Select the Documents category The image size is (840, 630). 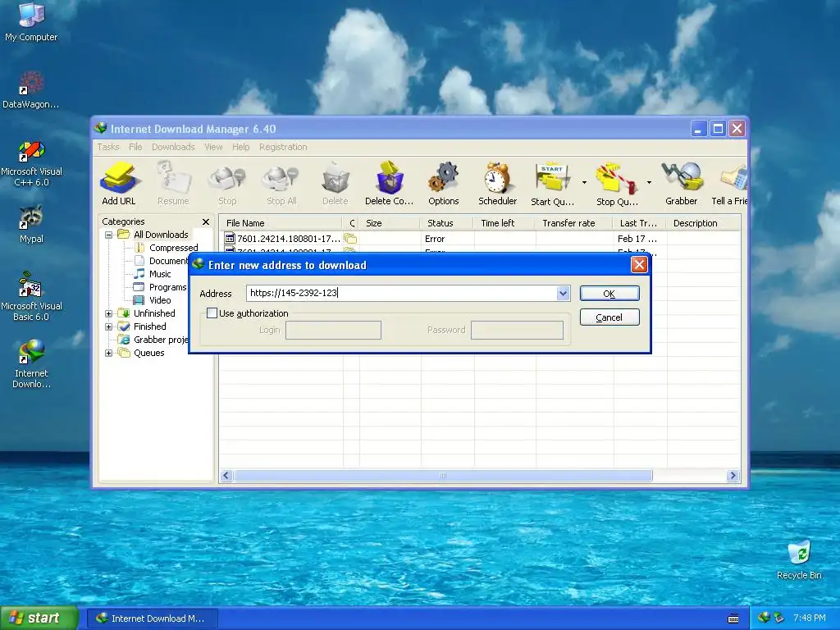point(169,261)
